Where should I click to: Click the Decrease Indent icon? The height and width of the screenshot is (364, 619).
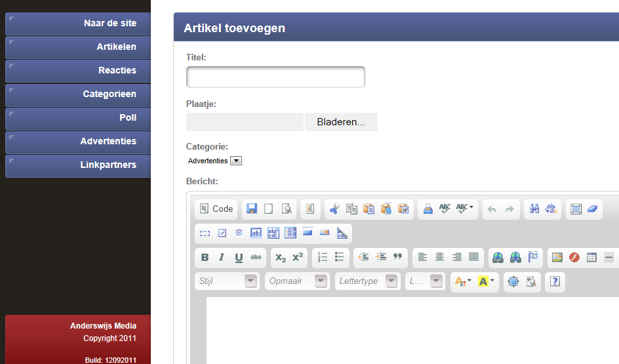363,257
